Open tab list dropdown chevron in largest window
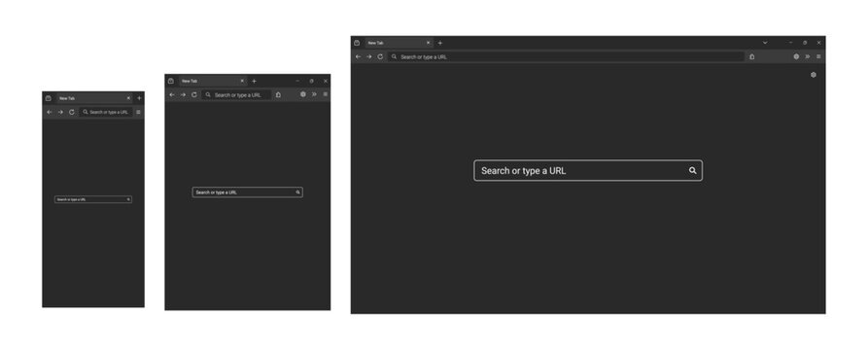868x350 pixels. pos(765,43)
